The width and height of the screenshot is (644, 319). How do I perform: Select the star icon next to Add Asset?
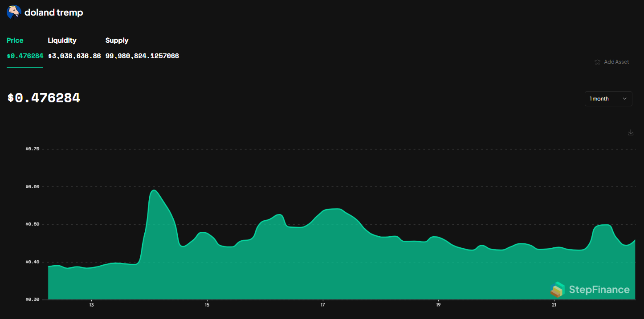click(x=597, y=61)
